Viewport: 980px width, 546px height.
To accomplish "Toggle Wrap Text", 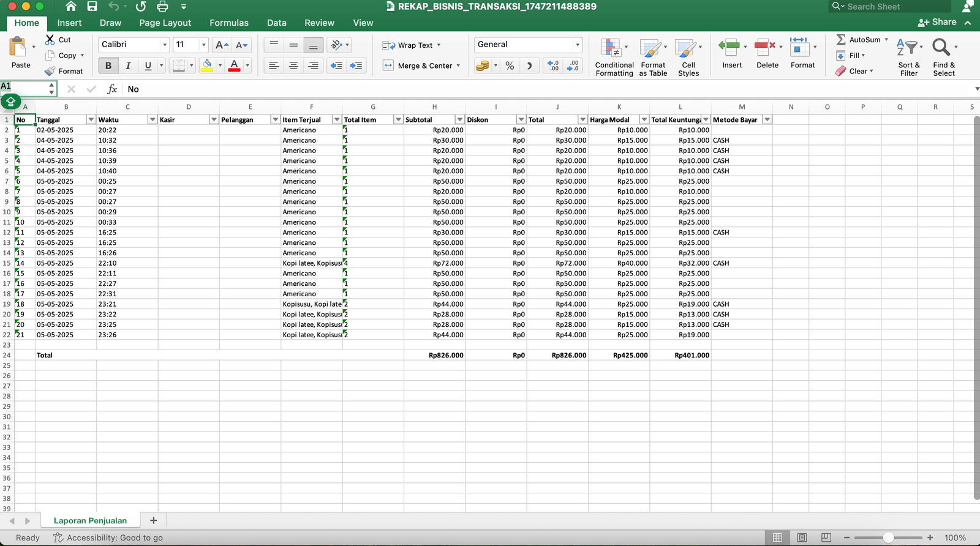I will (x=411, y=45).
